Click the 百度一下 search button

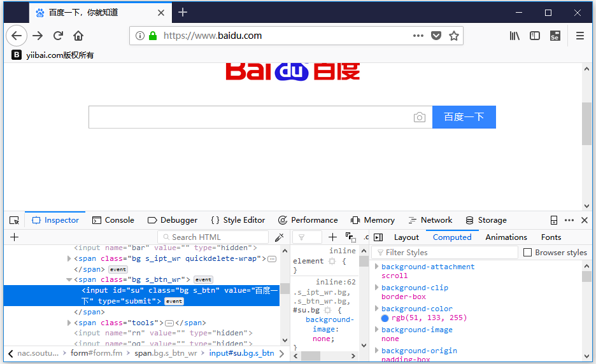pos(464,117)
